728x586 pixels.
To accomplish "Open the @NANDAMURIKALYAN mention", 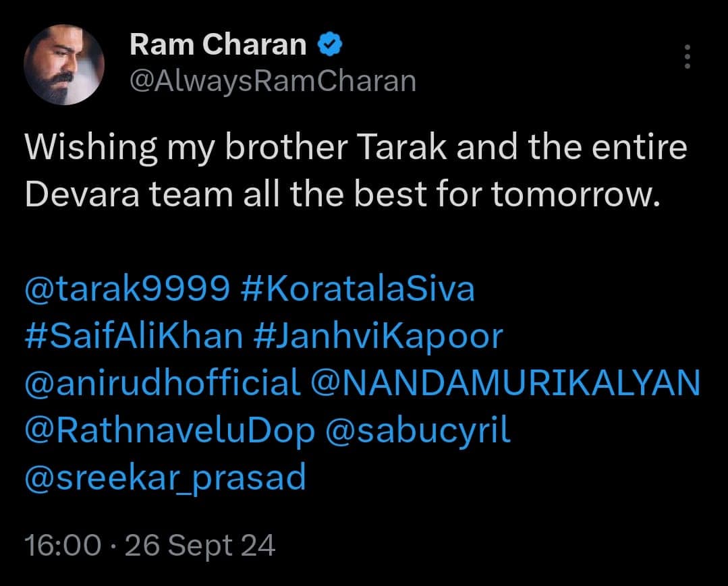I will pyautogui.click(x=505, y=383).
